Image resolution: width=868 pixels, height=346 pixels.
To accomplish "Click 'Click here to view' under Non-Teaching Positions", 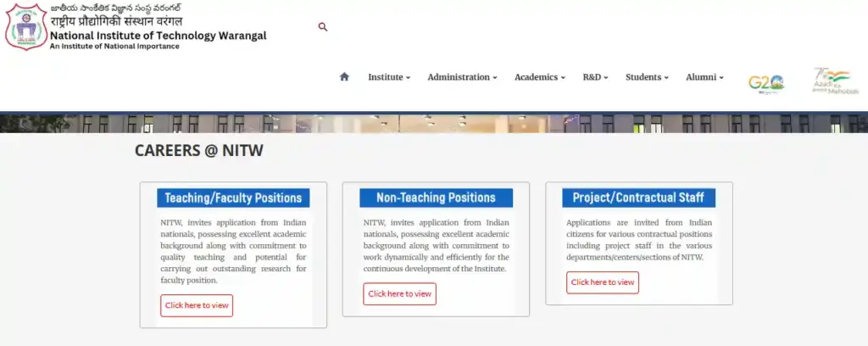I will (399, 294).
